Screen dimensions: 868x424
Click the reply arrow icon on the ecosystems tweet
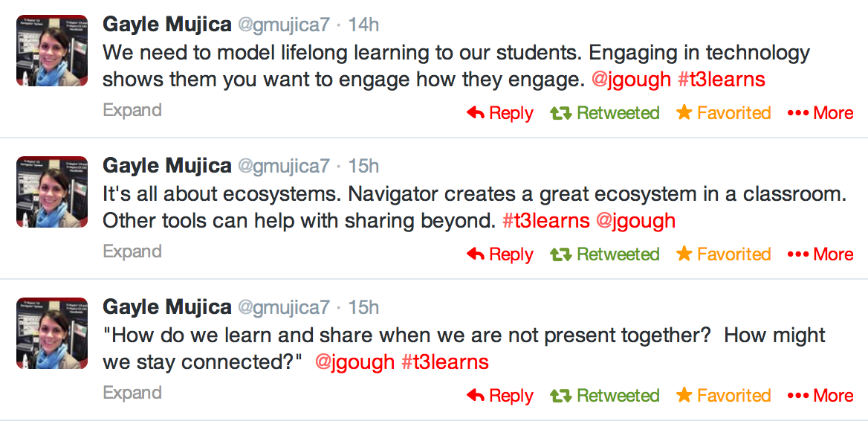click(x=476, y=254)
